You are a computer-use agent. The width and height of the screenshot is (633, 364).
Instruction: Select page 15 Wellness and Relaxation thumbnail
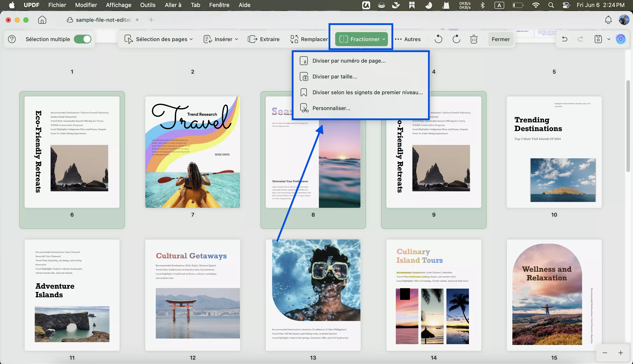554,295
